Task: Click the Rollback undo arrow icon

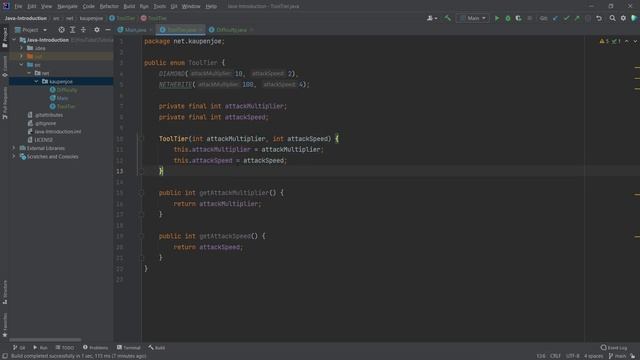Action: [599, 18]
